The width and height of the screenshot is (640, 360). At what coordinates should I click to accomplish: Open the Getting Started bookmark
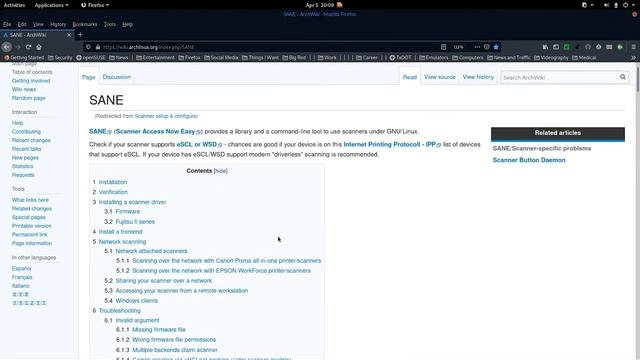pyautogui.click(x=24, y=58)
